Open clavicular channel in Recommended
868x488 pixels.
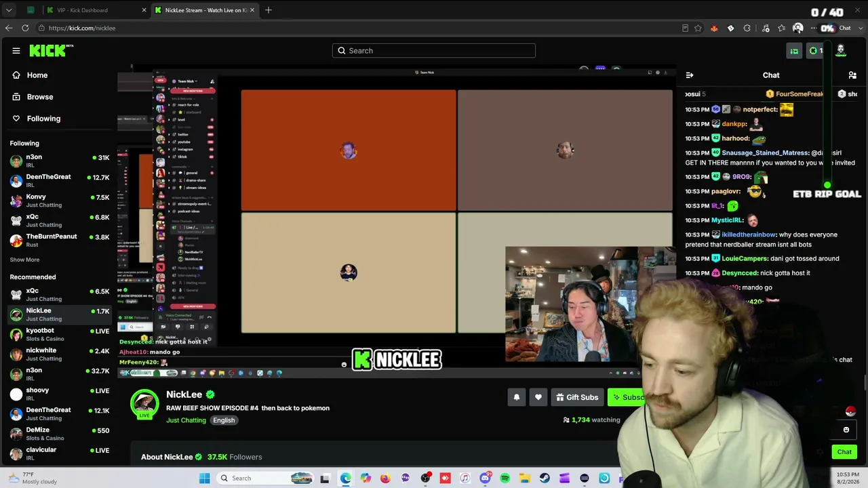click(x=60, y=453)
